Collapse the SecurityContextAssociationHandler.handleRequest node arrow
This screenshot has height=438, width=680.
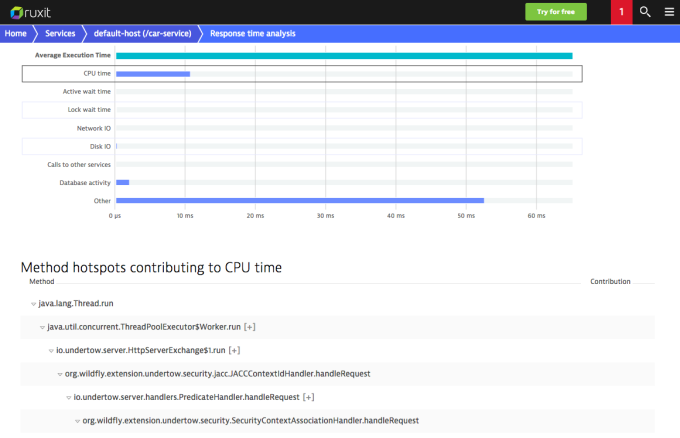[x=77, y=421]
